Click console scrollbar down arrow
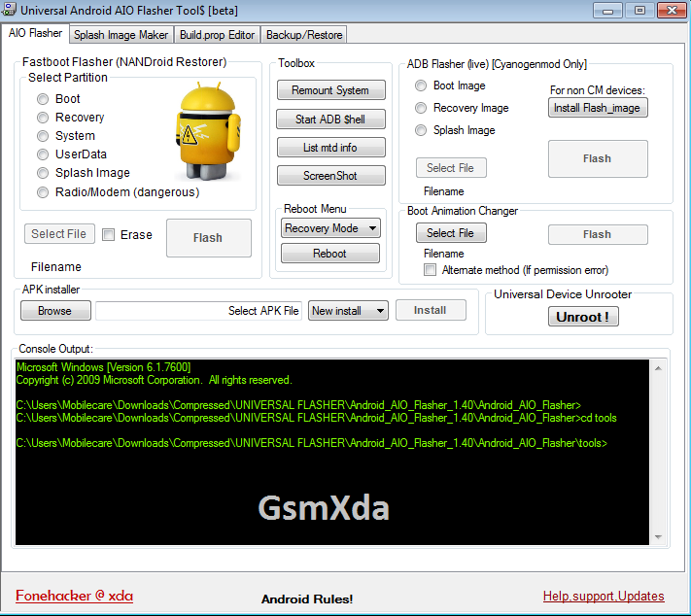Viewport: 691px width, 616px height. [658, 536]
